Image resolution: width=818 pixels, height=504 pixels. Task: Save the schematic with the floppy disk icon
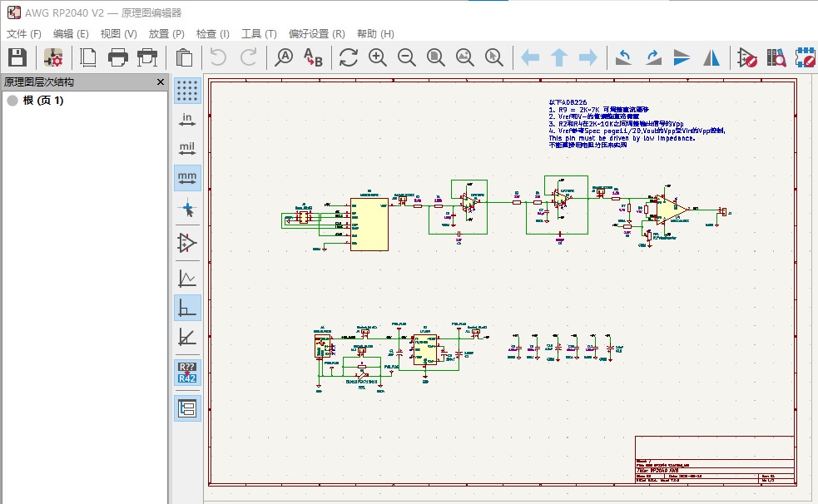(17, 57)
